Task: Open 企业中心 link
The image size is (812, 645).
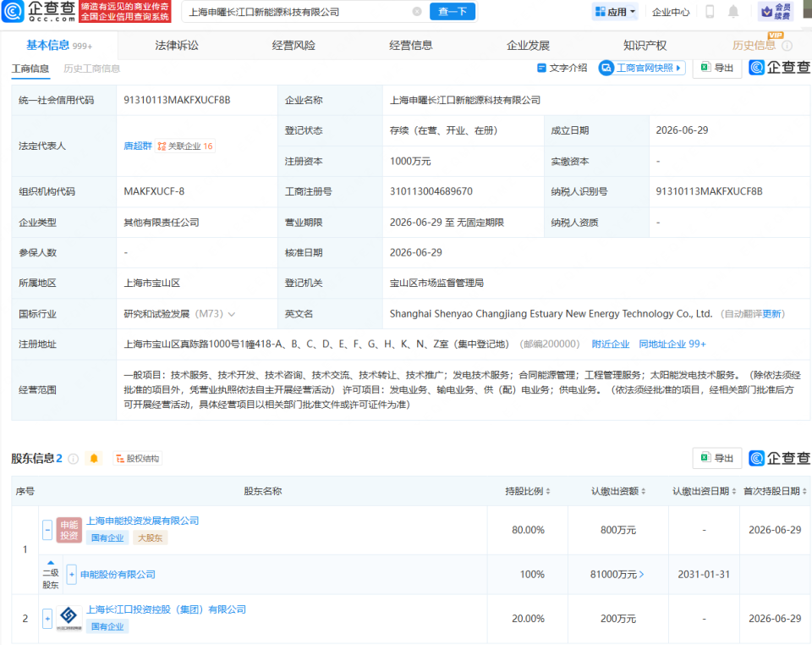Action: (671, 12)
